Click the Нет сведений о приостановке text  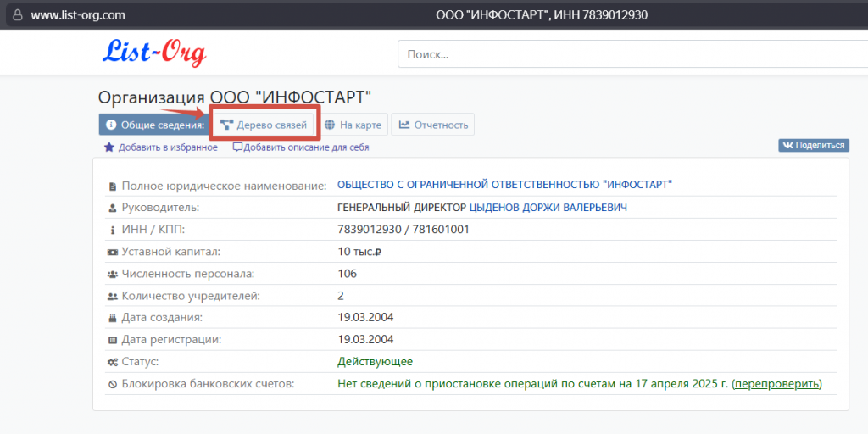[532, 384]
